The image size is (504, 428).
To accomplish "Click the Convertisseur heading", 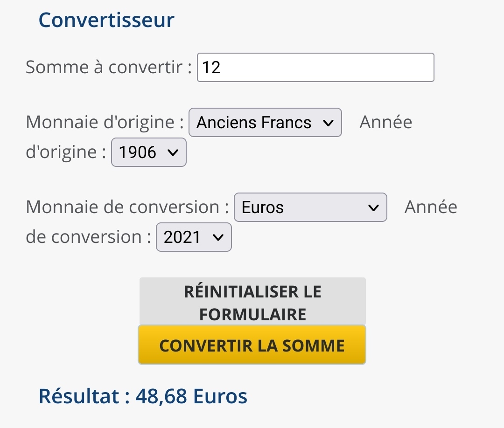I will 106,20.
